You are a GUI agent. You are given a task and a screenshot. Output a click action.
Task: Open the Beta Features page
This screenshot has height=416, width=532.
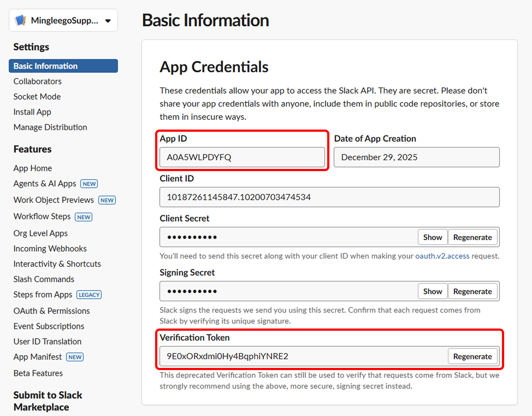[x=38, y=373]
